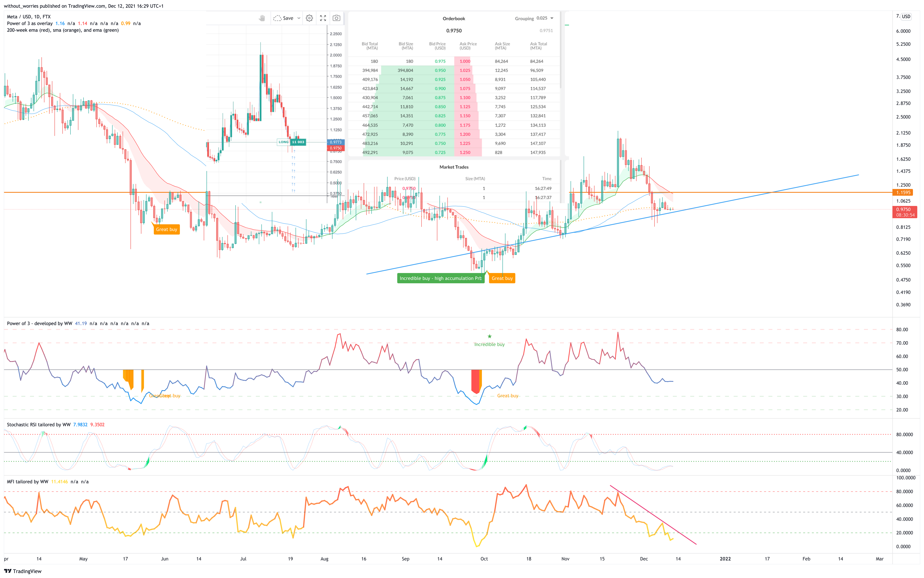Click the Meta / USD, 1D, FTX title
The width and height of the screenshot is (924, 578).
pos(29,16)
